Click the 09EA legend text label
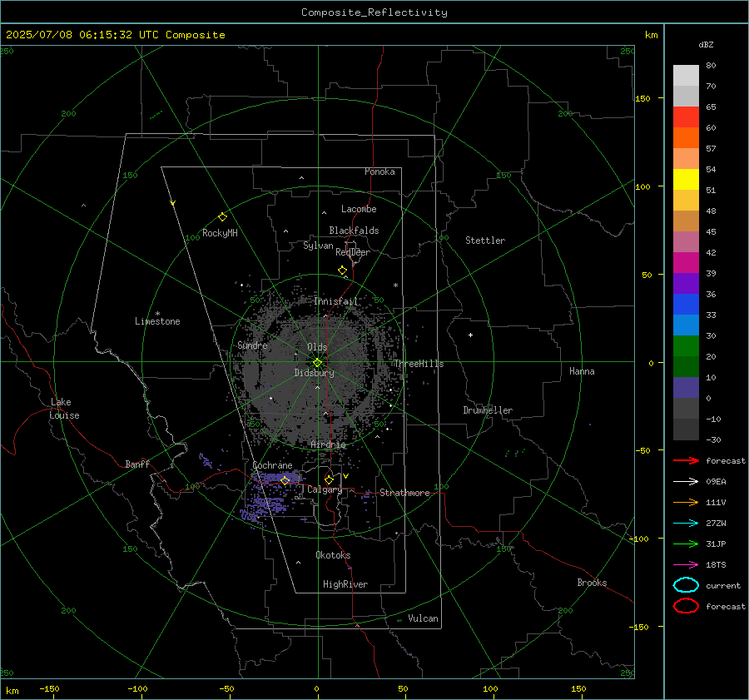 pos(716,482)
